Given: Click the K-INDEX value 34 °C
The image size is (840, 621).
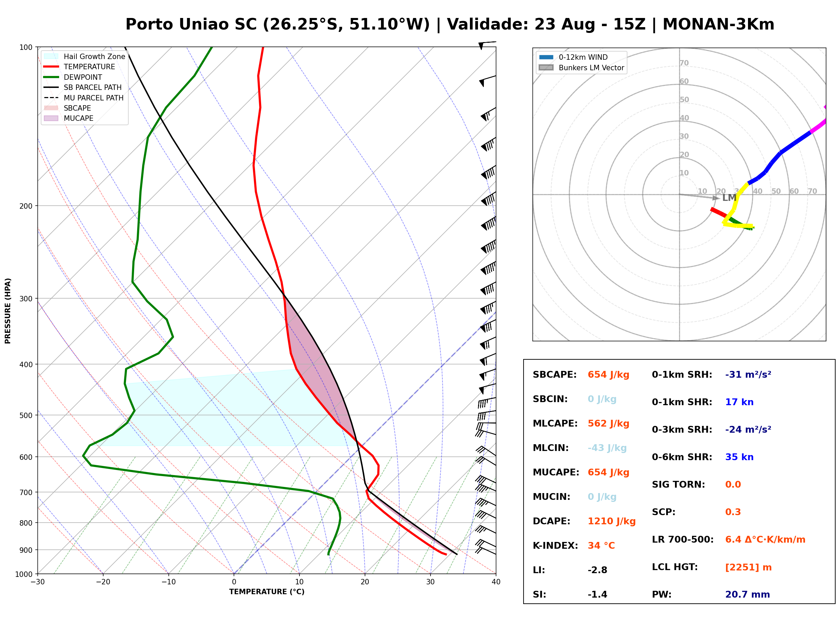Looking at the screenshot, I should [x=602, y=546].
